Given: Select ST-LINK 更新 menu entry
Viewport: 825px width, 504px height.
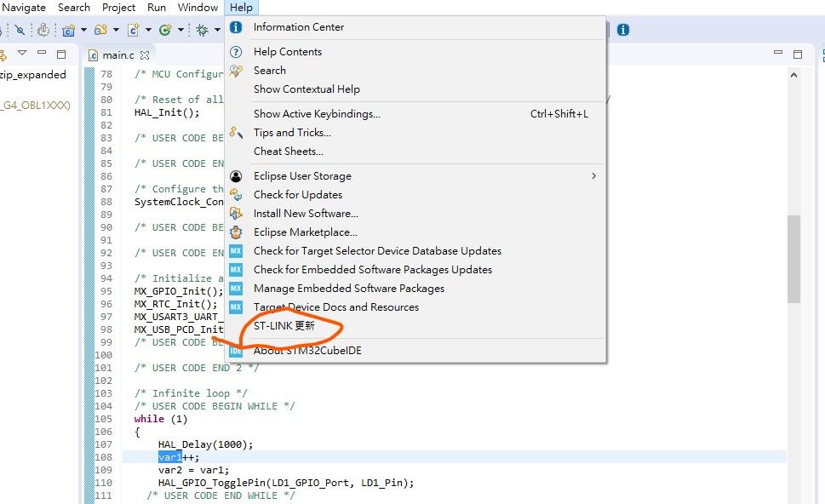Looking at the screenshot, I should coord(415,326).
